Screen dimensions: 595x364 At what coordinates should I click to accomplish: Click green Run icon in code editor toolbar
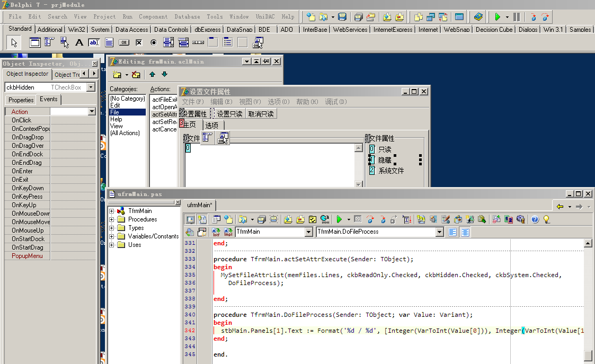339,219
